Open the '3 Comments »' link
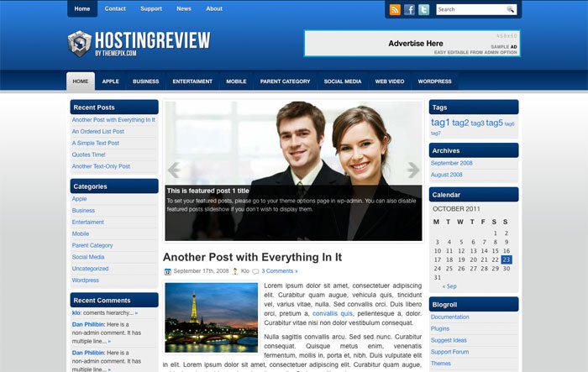Image resolution: width=588 pixels, height=372 pixels. pyautogui.click(x=280, y=271)
